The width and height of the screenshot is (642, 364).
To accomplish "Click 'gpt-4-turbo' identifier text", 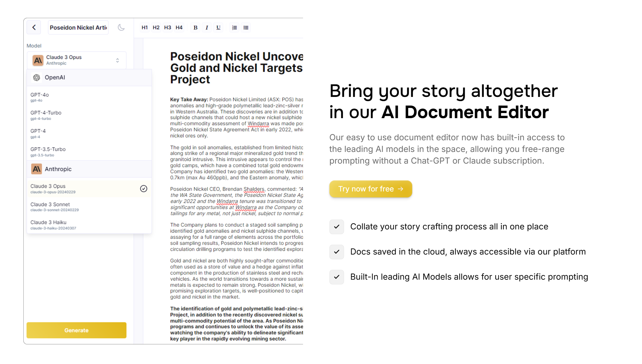I will [x=41, y=119].
